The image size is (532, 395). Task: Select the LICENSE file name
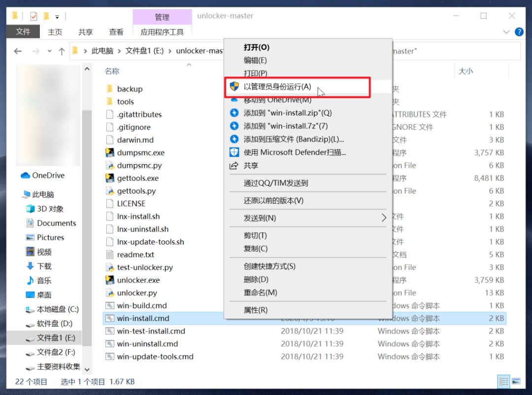tap(131, 203)
